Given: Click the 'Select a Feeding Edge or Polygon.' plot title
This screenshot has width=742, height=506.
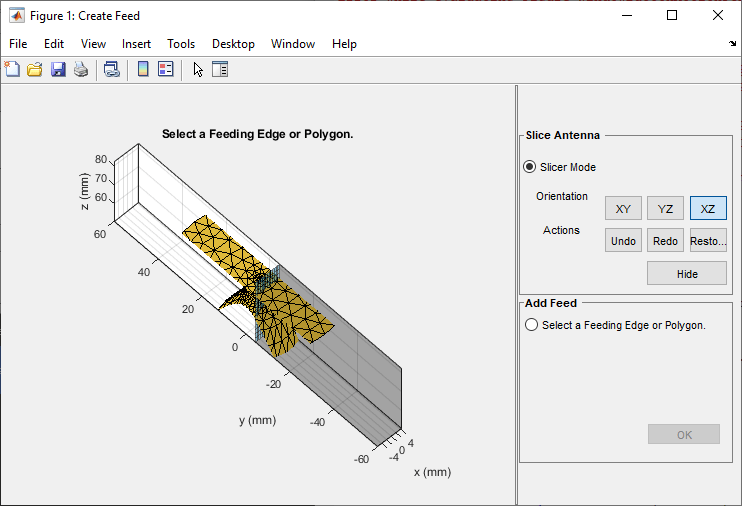Looking at the screenshot, I should point(257,134).
